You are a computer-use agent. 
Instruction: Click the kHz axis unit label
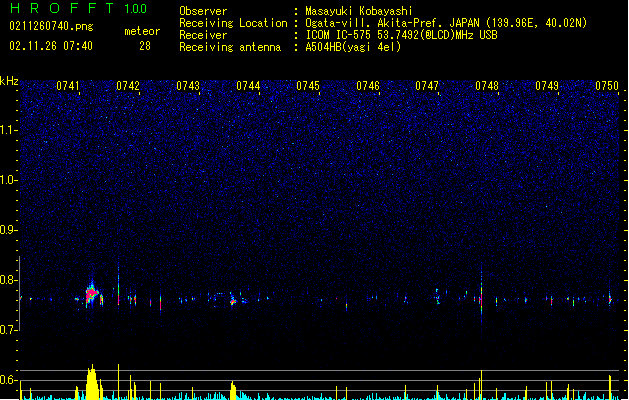9,81
